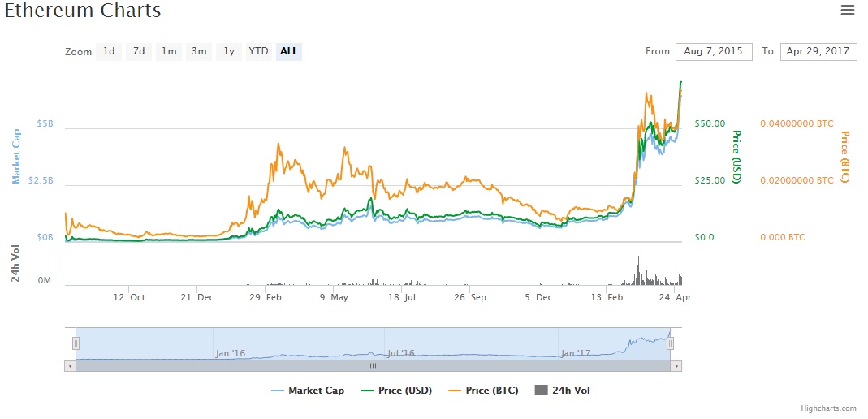Click the 0.000 BTC axis label
The image size is (868, 419).
click(x=783, y=237)
